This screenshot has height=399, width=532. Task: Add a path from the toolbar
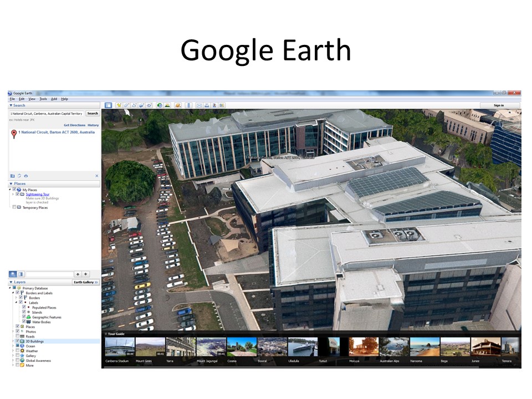134,105
